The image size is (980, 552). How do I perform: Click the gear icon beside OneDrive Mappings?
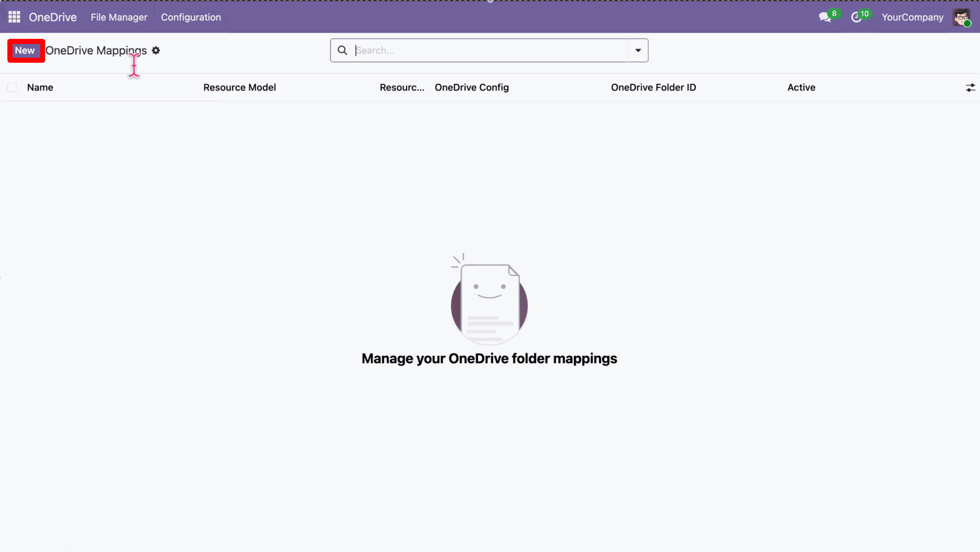[x=156, y=51]
